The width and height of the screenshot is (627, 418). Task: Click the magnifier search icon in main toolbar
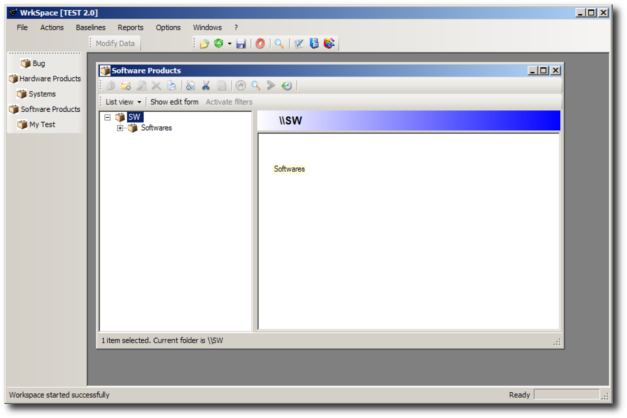279,43
